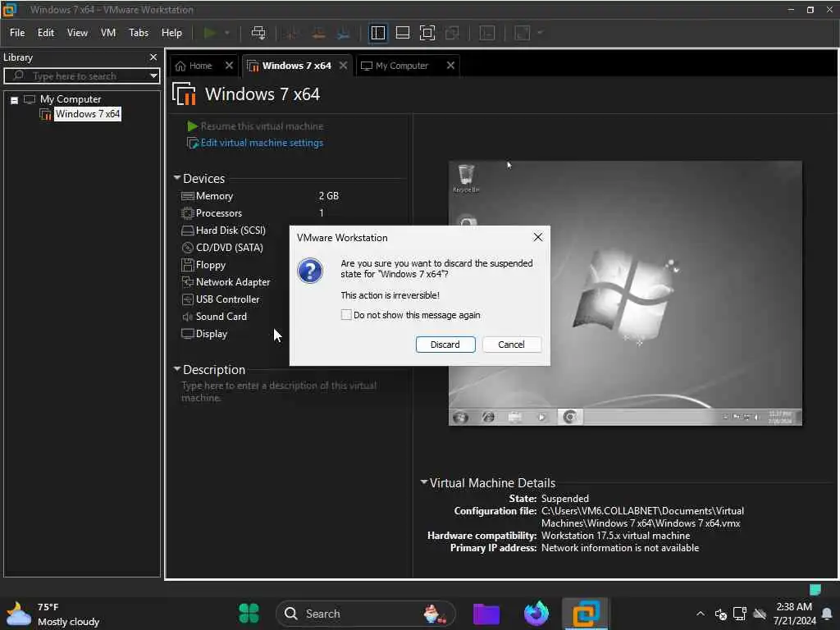Click the stretch guest toolbar icon

pos(523,33)
